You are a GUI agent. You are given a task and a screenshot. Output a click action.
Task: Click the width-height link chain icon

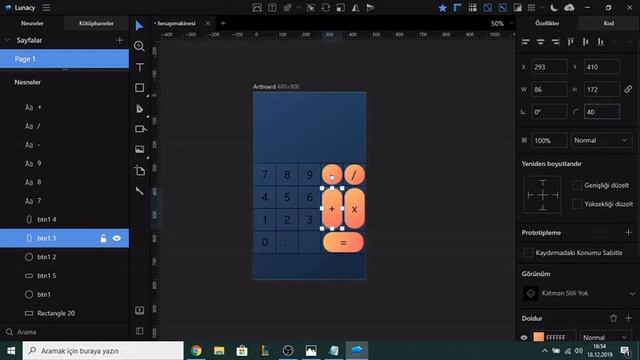coord(628,89)
